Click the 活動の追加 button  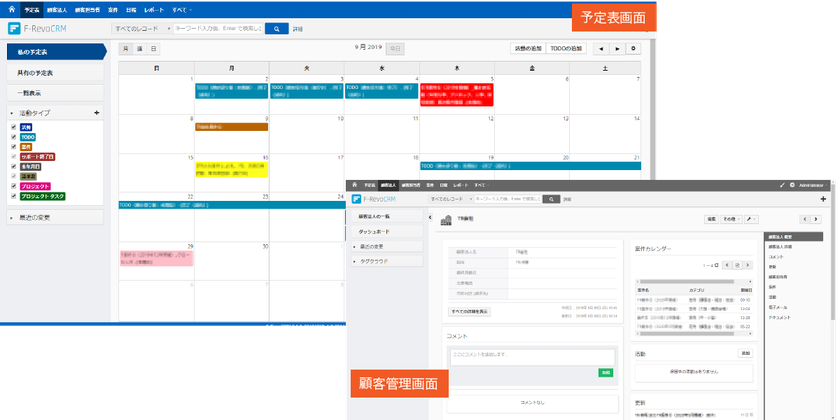(x=528, y=49)
